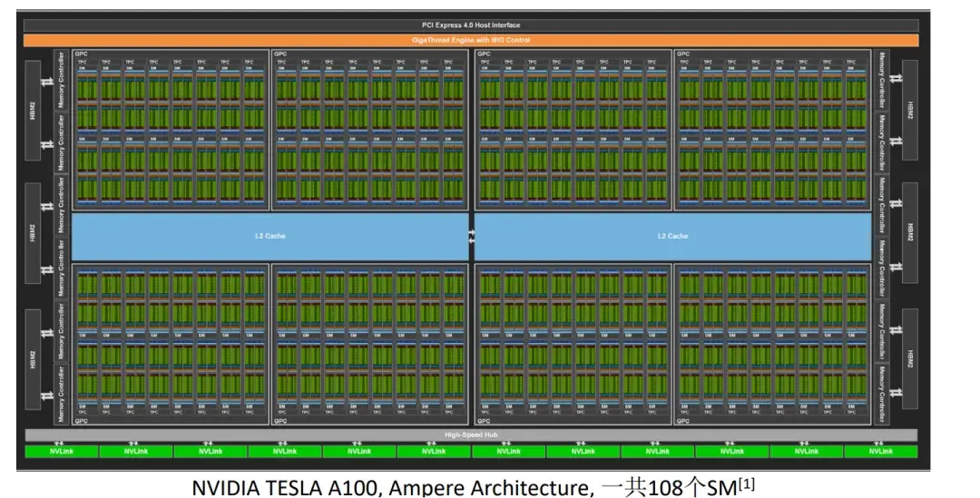Click the arrows between the L2 Cache blocks
The width and height of the screenshot is (980, 498).
point(472,236)
